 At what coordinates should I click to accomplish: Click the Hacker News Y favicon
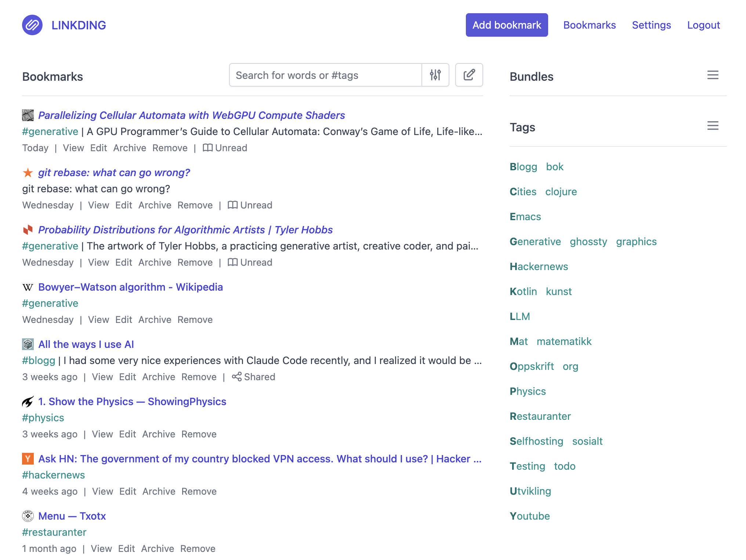(28, 459)
